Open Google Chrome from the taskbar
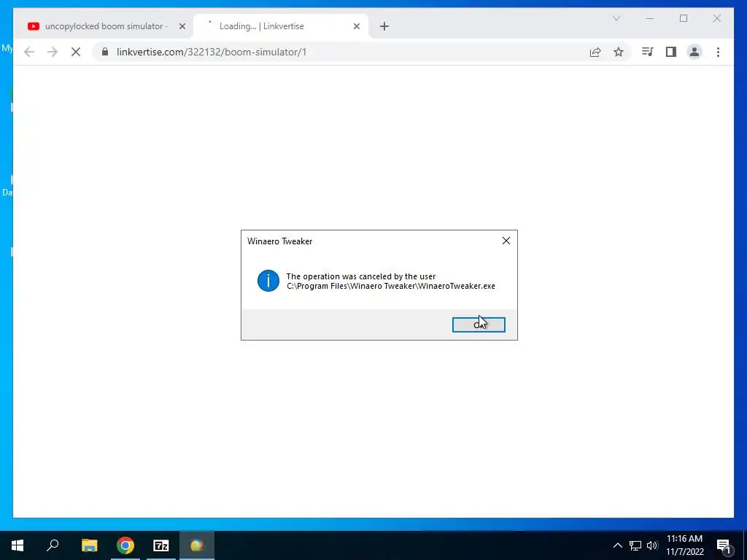The height and width of the screenshot is (560, 747). click(x=125, y=545)
